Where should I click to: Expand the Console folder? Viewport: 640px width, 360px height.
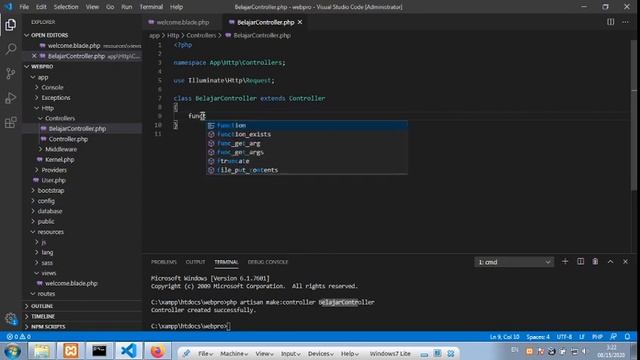click(52, 87)
